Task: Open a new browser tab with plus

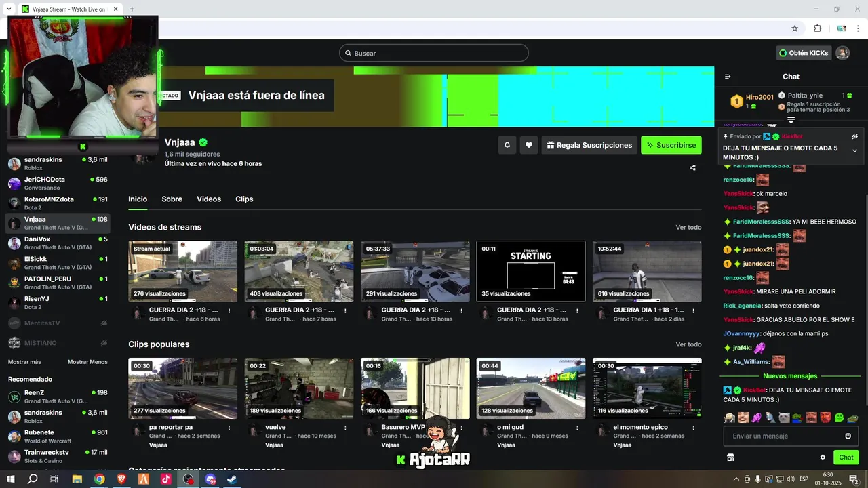Action: tap(132, 9)
